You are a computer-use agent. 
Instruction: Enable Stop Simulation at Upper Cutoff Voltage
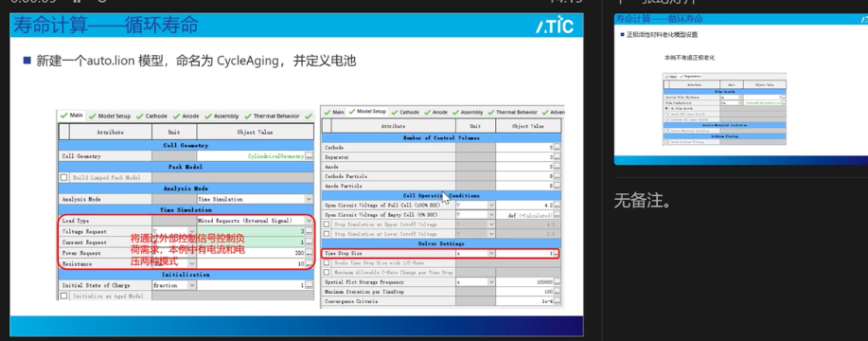pos(328,224)
